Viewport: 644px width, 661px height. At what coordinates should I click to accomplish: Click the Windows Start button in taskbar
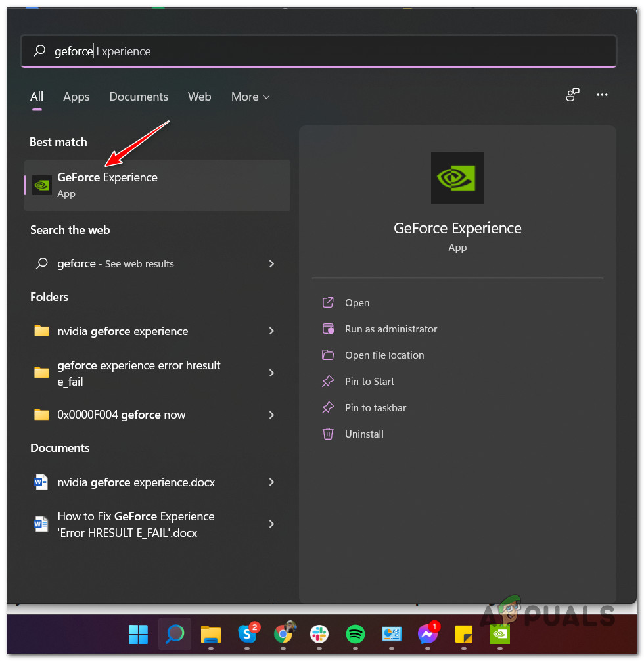138,633
